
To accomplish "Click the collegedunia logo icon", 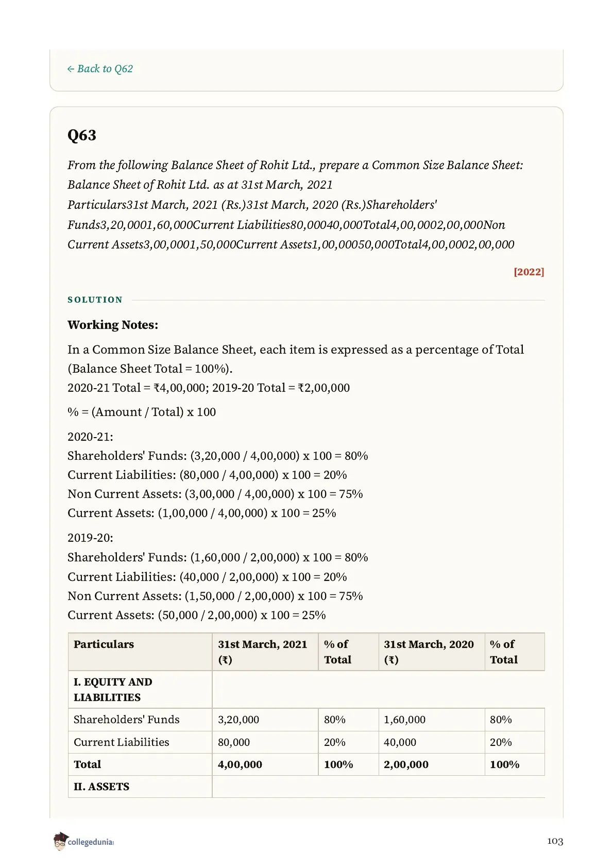I will click(60, 841).
